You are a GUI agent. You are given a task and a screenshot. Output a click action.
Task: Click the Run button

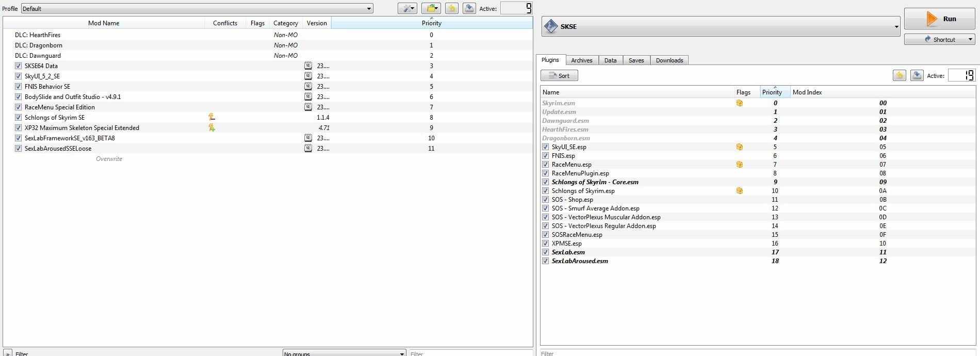pyautogui.click(x=939, y=19)
